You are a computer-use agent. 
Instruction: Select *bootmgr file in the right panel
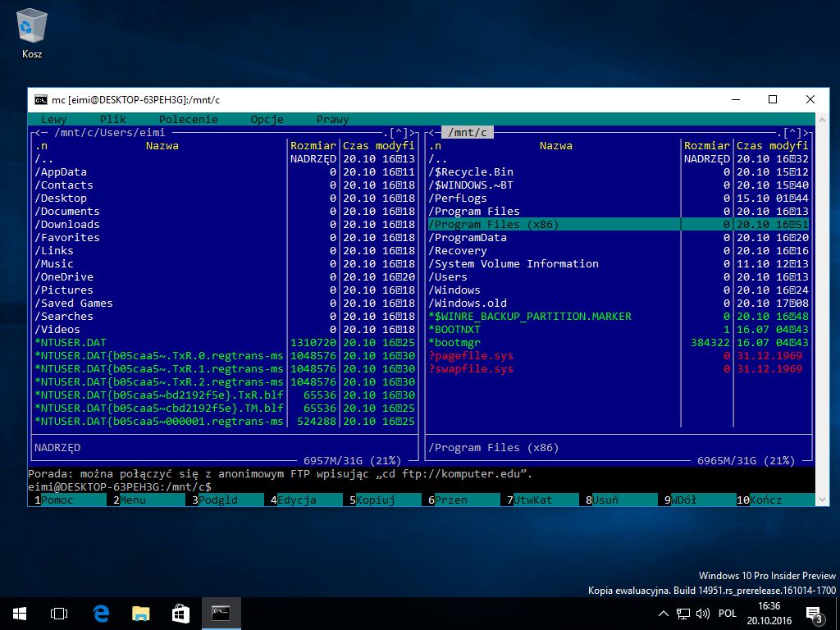[x=619, y=342]
